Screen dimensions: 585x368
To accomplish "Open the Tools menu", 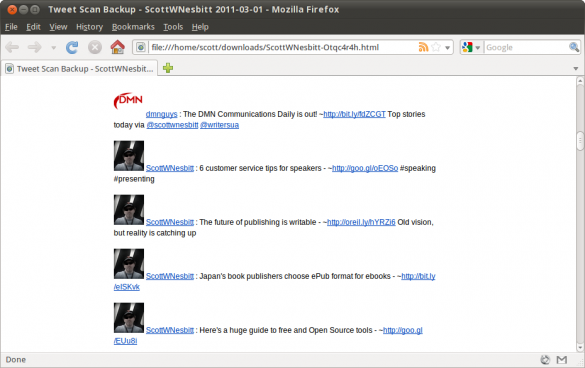I will 173,27.
